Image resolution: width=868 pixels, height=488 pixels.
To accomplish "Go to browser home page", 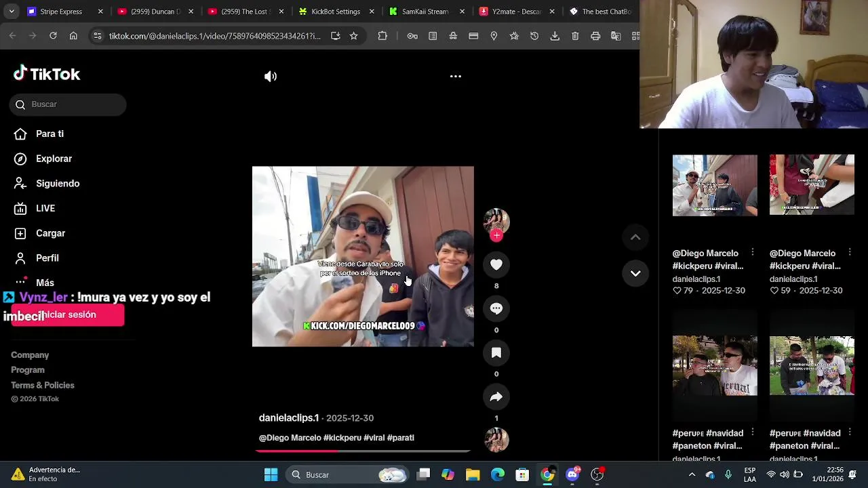I will coord(73,36).
